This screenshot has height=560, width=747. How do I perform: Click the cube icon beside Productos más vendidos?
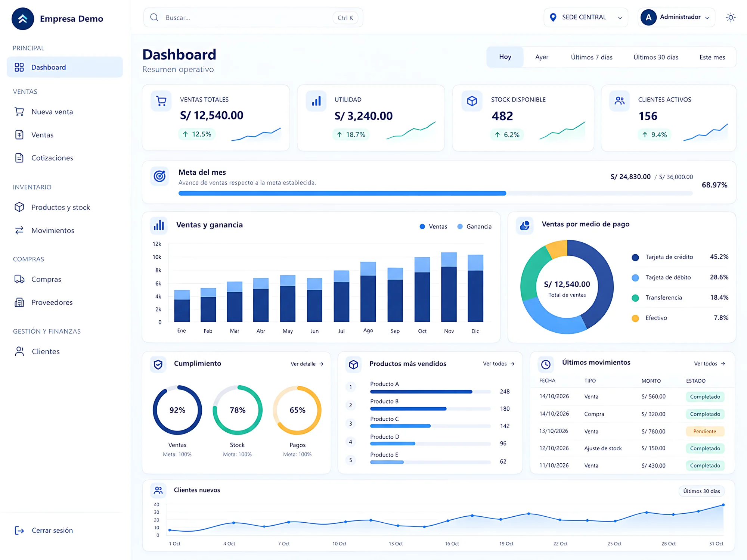coord(353,364)
